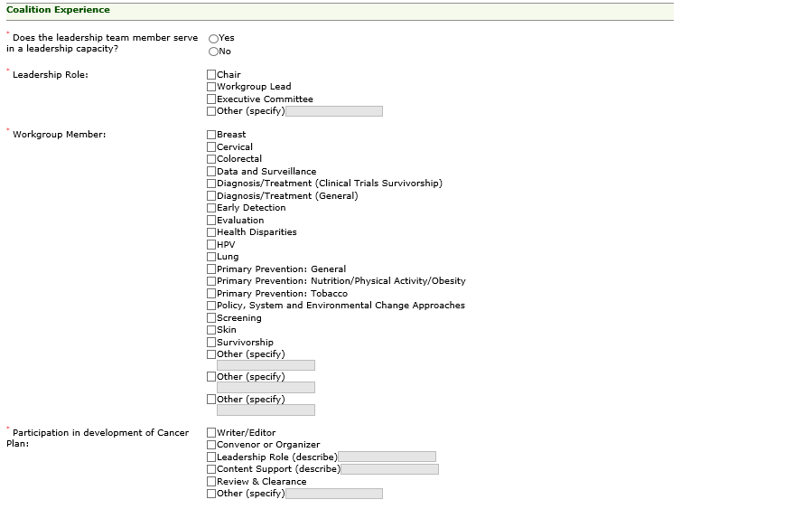This screenshot has height=509, width=812.
Task: Check the Chair leadership role checkbox
Action: click(212, 75)
